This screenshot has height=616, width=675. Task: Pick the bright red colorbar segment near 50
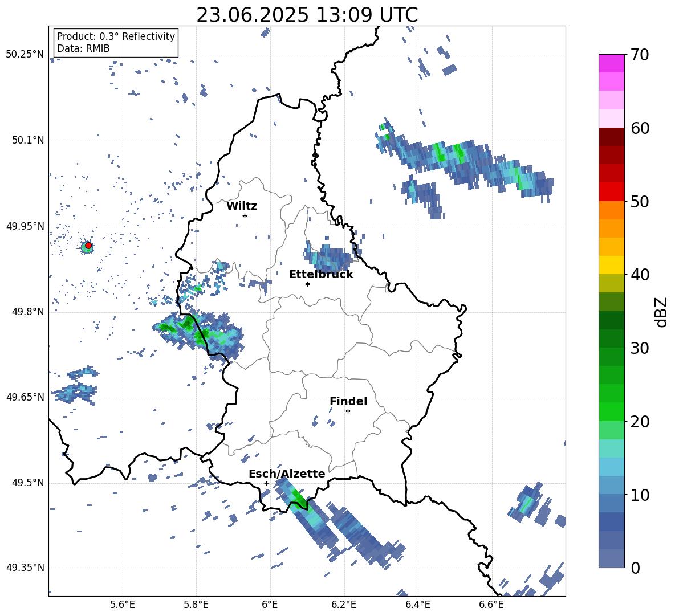[611, 192]
